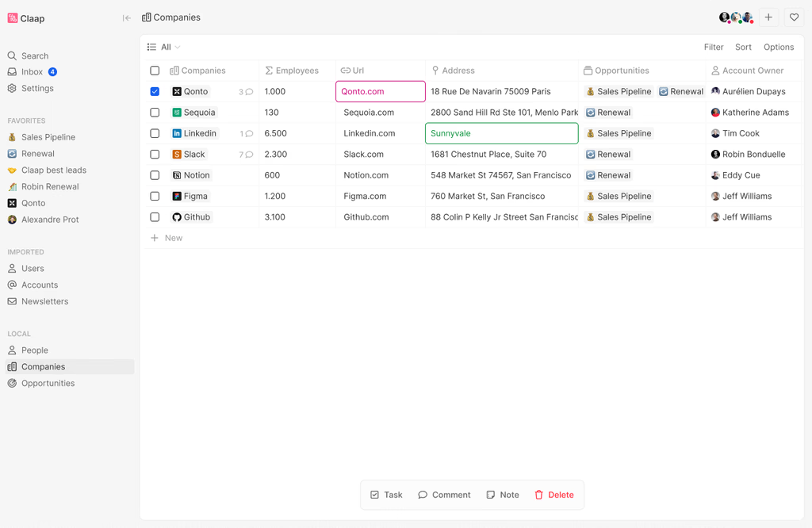812x528 pixels.
Task: Open the Sort menu
Action: coord(743,48)
